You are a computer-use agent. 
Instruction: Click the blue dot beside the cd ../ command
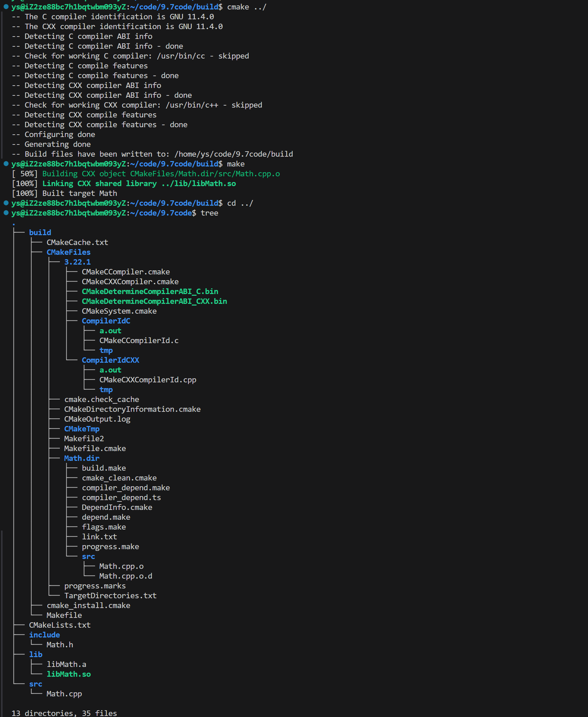coord(6,203)
